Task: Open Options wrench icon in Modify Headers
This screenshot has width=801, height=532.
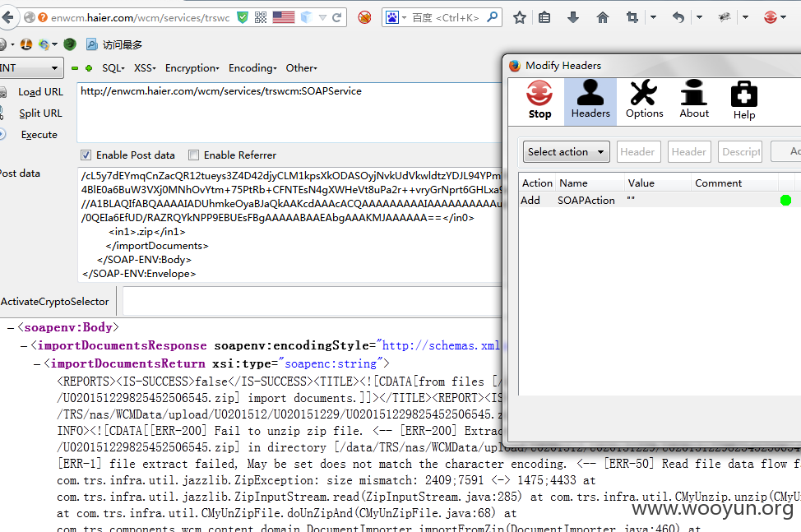Action: click(x=644, y=99)
